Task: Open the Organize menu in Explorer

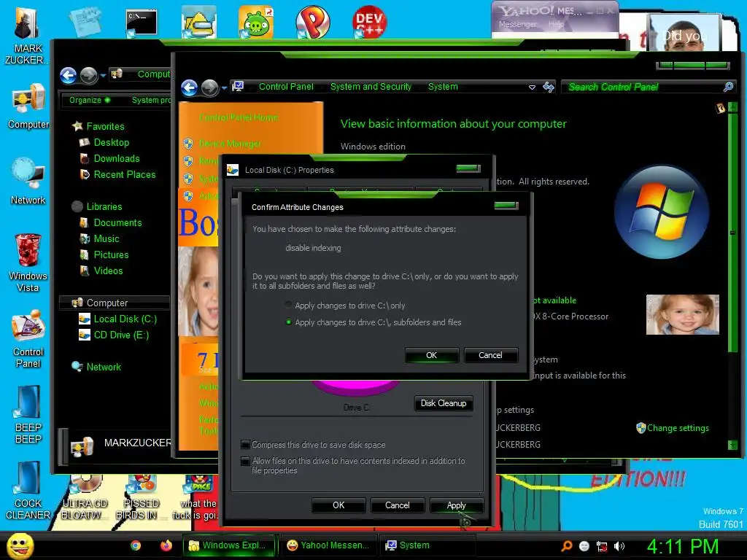Action: pyautogui.click(x=90, y=100)
